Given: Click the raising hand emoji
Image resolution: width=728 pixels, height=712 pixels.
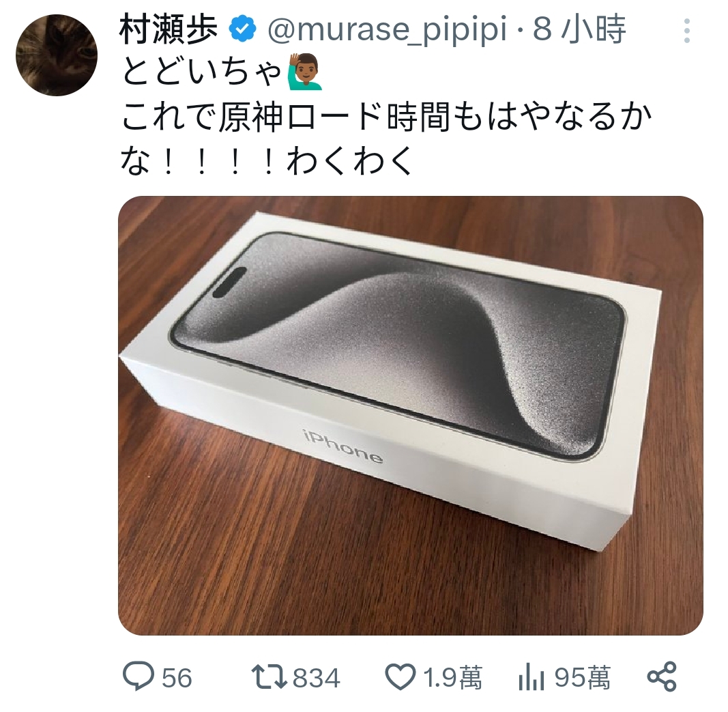Looking at the screenshot, I should [305, 72].
